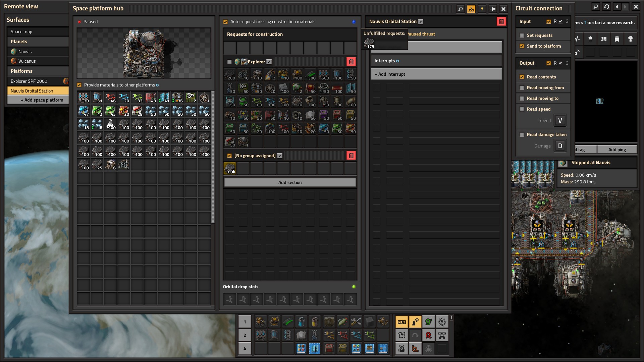Open the three-dot menu on the shortcut bar
This screenshot has width=644, height=362.
(x=451, y=318)
